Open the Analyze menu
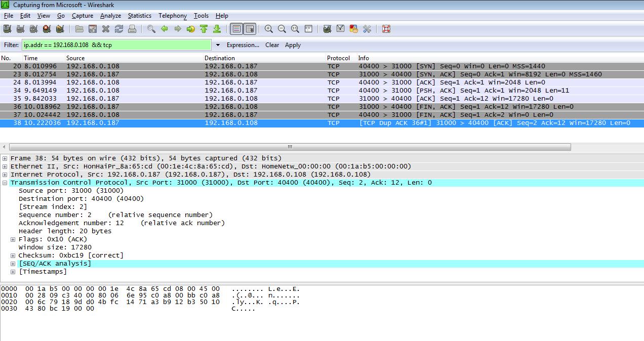The image size is (644, 341). (x=110, y=16)
